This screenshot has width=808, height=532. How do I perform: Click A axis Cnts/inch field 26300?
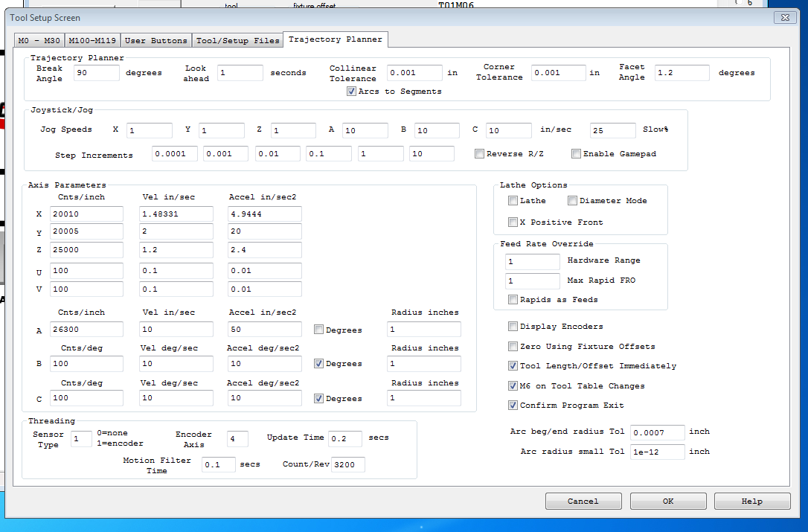coord(86,330)
